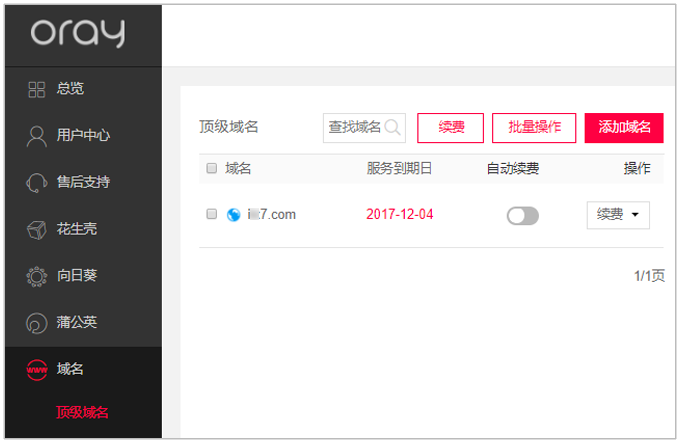Select the 向日葵 sunflower icon
Viewport: 680px width, 443px height.
(x=36, y=276)
